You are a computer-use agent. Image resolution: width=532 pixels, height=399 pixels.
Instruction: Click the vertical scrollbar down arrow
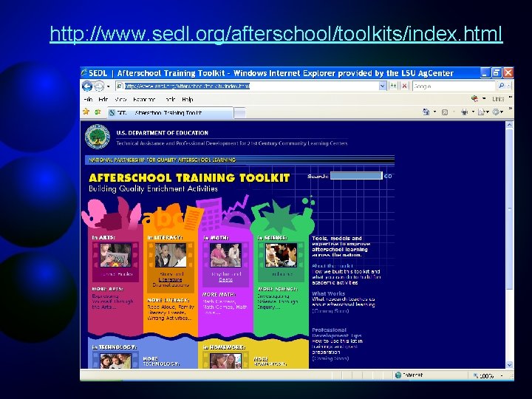(509, 365)
